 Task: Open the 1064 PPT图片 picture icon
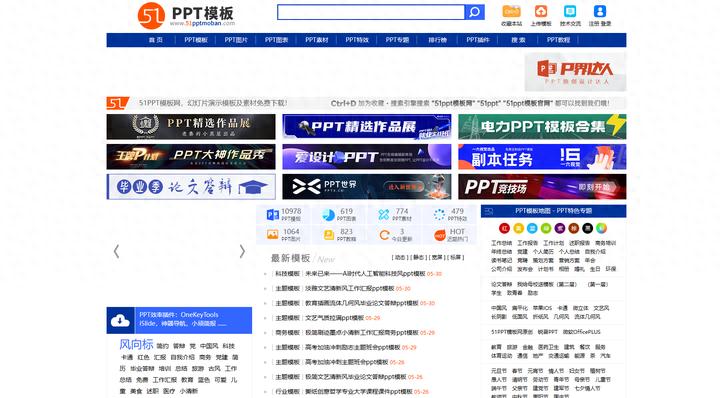pos(272,235)
